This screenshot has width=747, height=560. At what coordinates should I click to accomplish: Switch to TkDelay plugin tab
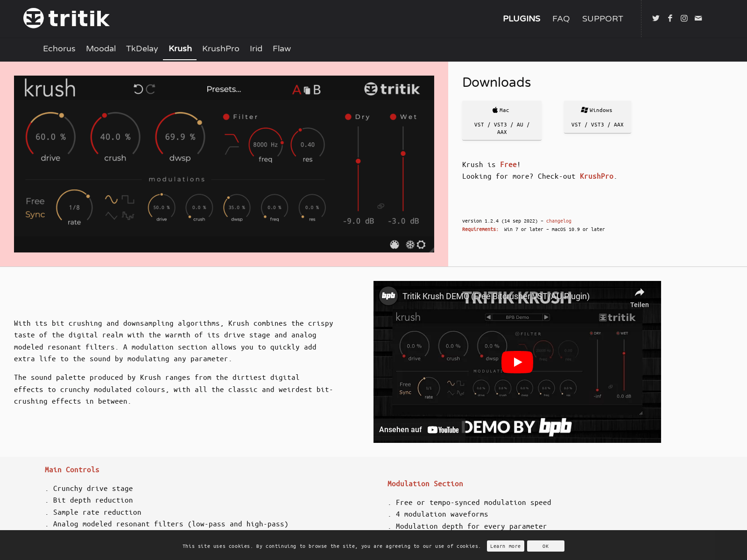[x=142, y=49]
